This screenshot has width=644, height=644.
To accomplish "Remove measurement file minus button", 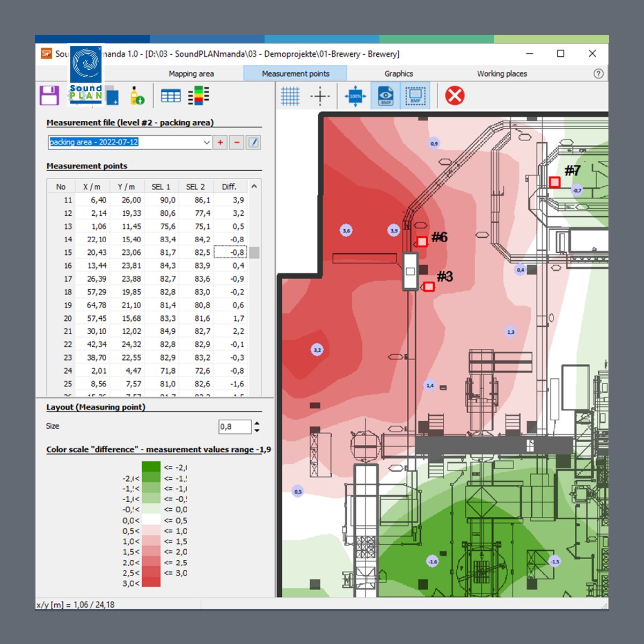I will point(237,142).
